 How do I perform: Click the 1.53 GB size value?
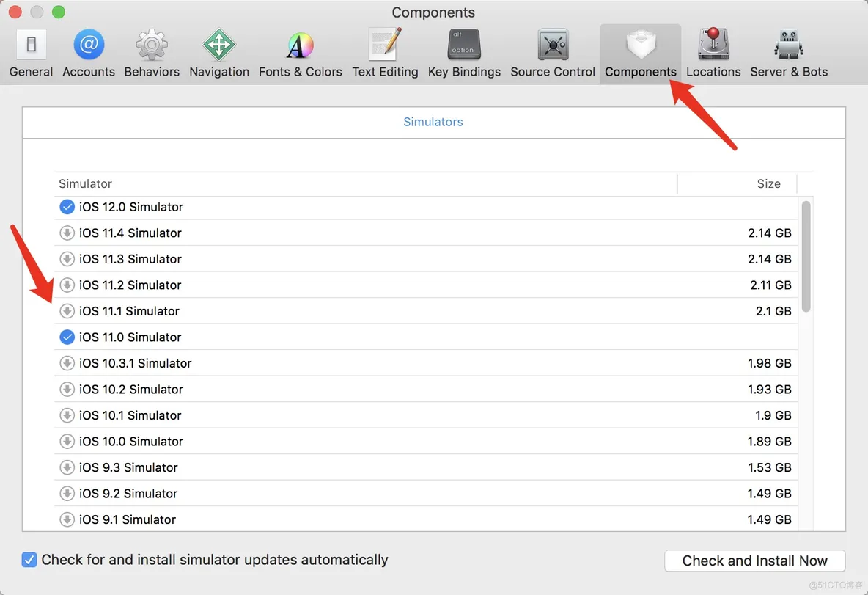pyautogui.click(x=770, y=467)
